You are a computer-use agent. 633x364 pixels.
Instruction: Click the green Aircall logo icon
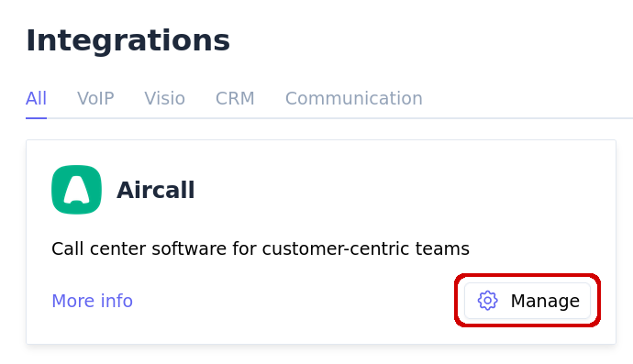(76, 189)
